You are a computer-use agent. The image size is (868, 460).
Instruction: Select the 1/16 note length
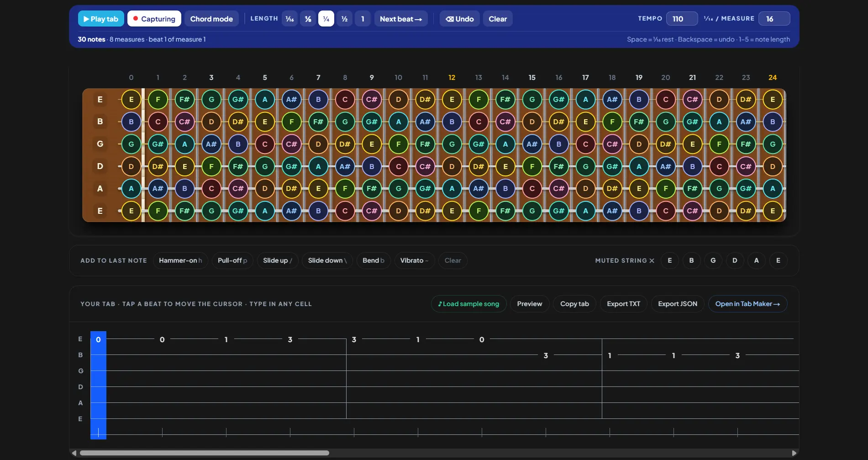click(289, 19)
